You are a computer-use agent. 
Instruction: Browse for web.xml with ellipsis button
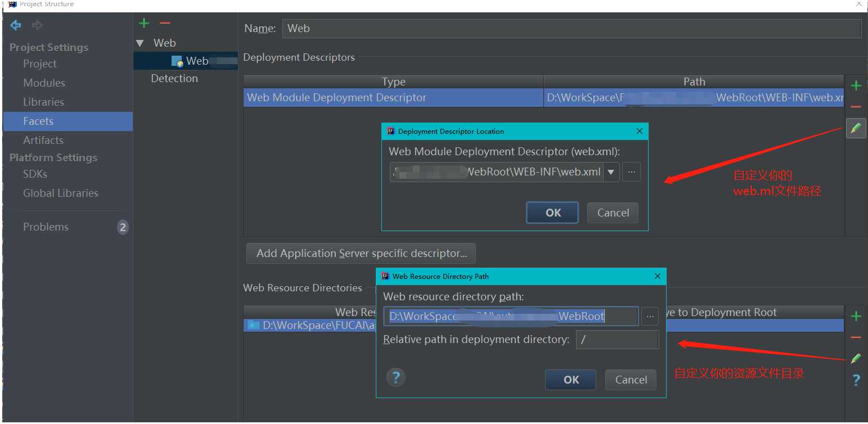(x=631, y=172)
